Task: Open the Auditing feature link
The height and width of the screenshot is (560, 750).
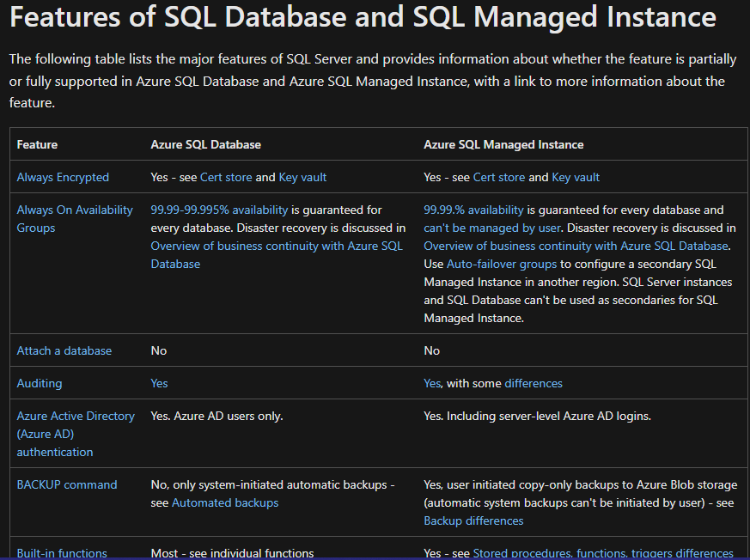Action: [40, 383]
